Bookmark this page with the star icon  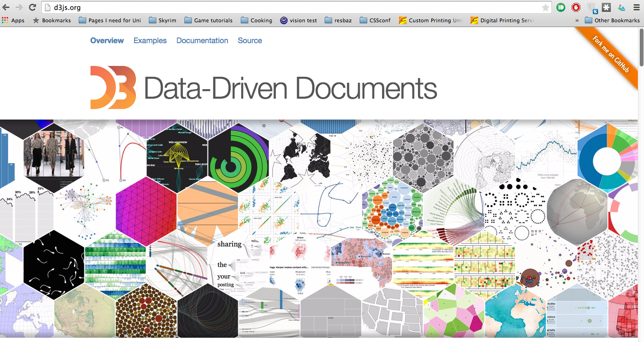tap(546, 7)
